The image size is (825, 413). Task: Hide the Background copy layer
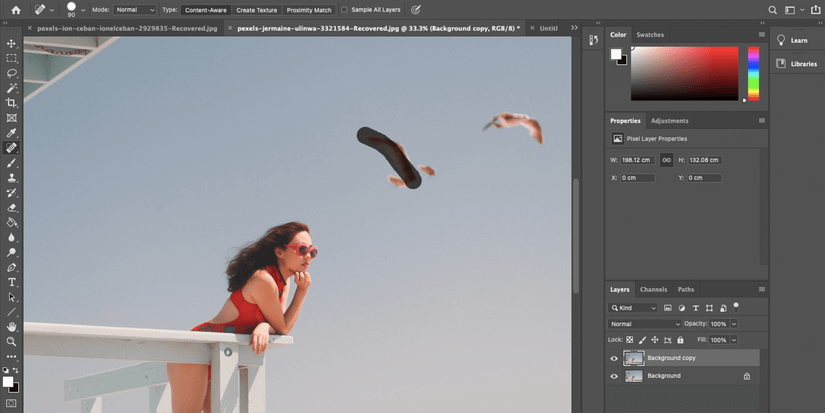tap(614, 358)
